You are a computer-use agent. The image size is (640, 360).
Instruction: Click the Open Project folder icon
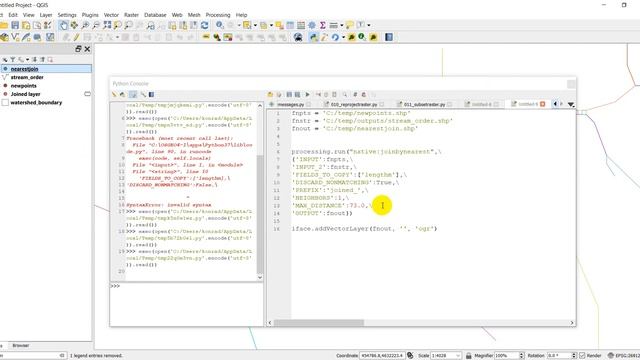pyautogui.click(x=4, y=25)
